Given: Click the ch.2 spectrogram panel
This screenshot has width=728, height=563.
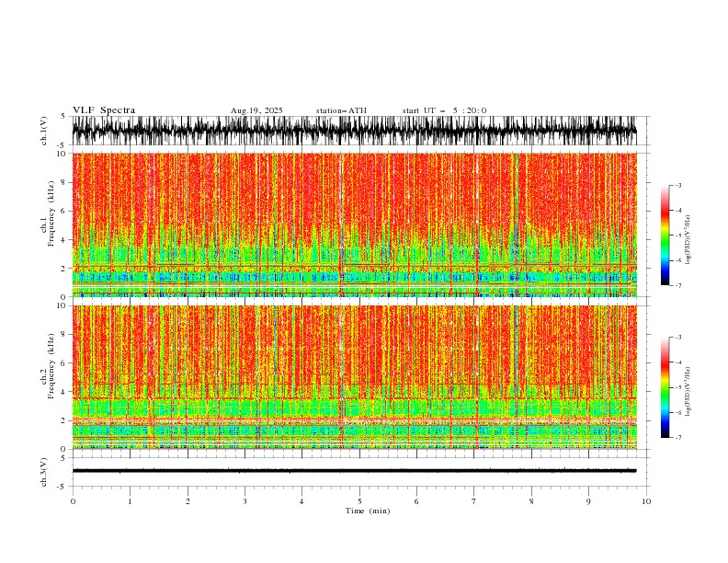Looking at the screenshot, I should tap(354, 377).
